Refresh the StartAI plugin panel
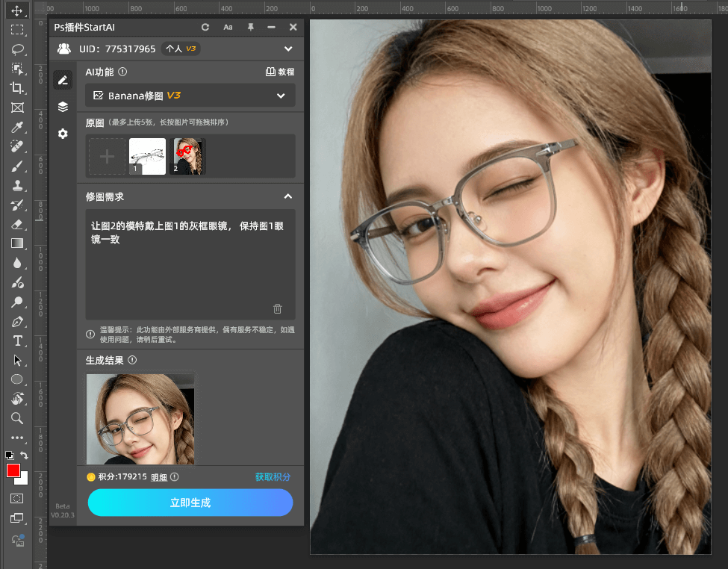Screen dimensions: 728x569 pyautogui.click(x=205, y=27)
